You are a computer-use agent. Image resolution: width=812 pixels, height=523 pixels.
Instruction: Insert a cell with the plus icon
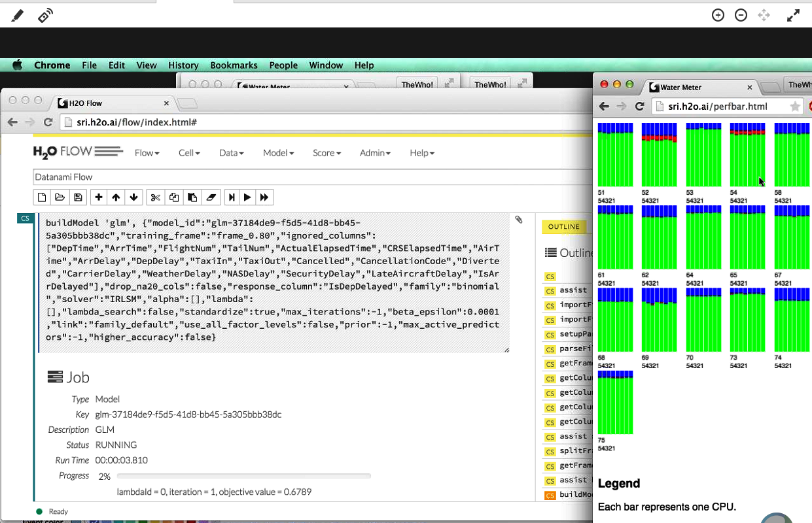(99, 197)
